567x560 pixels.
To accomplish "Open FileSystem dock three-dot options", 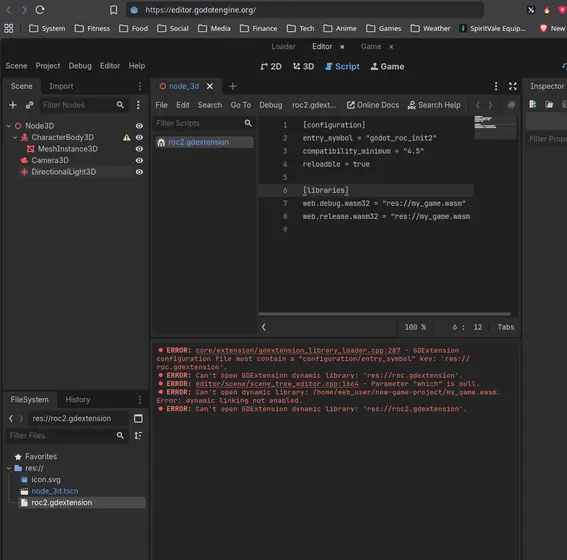I will pos(140,399).
